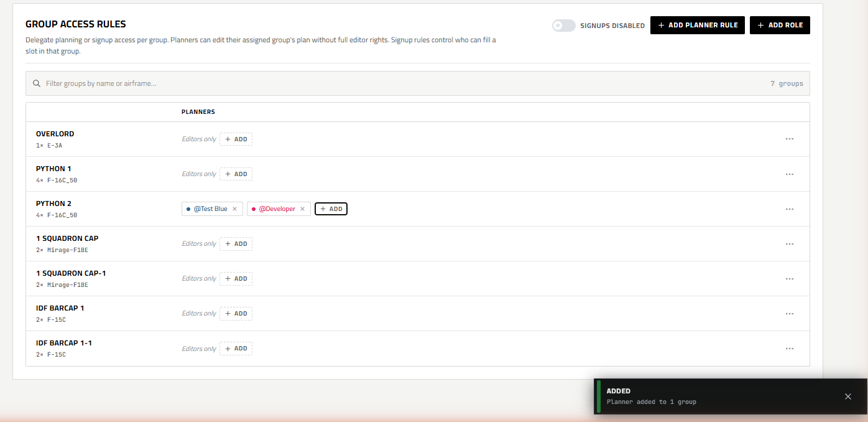The width and height of the screenshot is (868, 422).
Task: Dismiss the Added toast notification
Action: point(848,396)
